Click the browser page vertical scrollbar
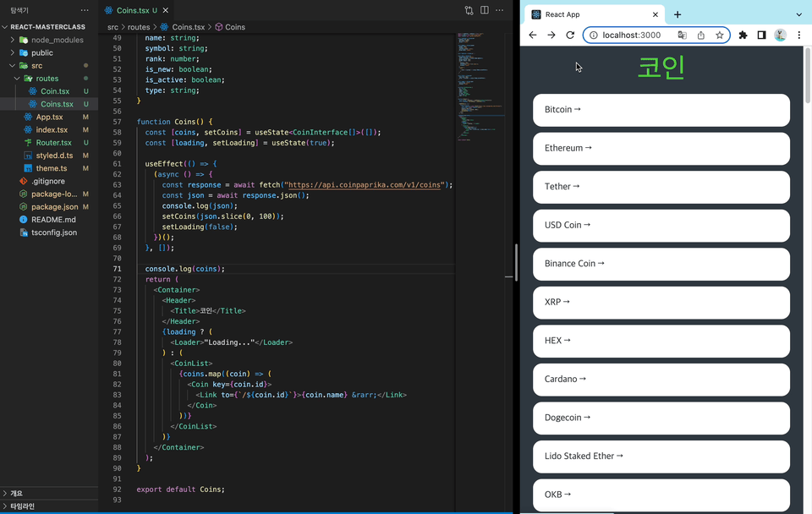Viewport: 812px width, 514px height. (807, 75)
